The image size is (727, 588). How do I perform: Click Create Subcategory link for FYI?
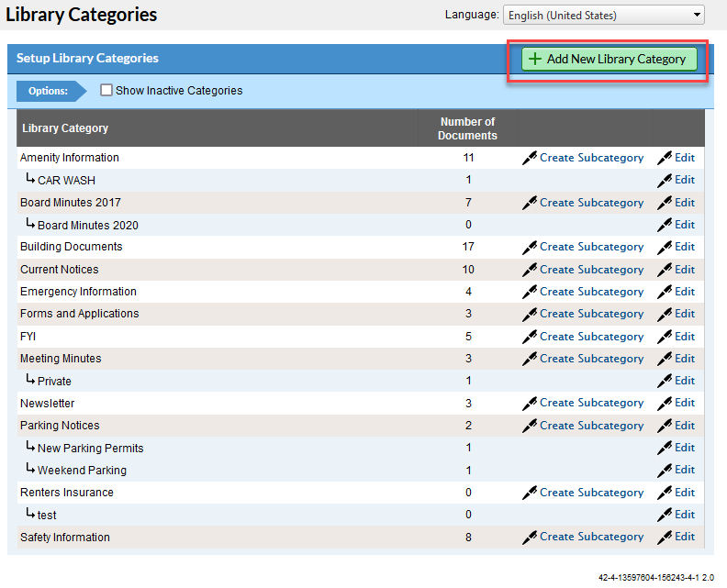[x=592, y=337]
